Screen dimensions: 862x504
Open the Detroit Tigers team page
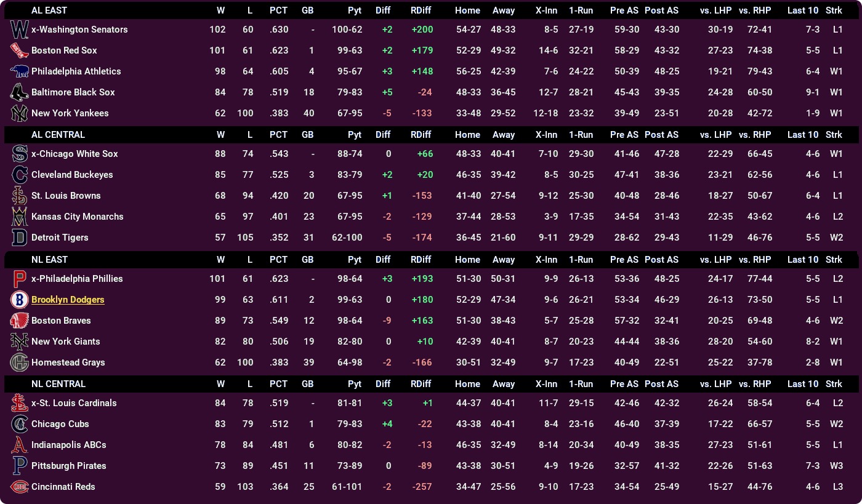[x=60, y=238]
